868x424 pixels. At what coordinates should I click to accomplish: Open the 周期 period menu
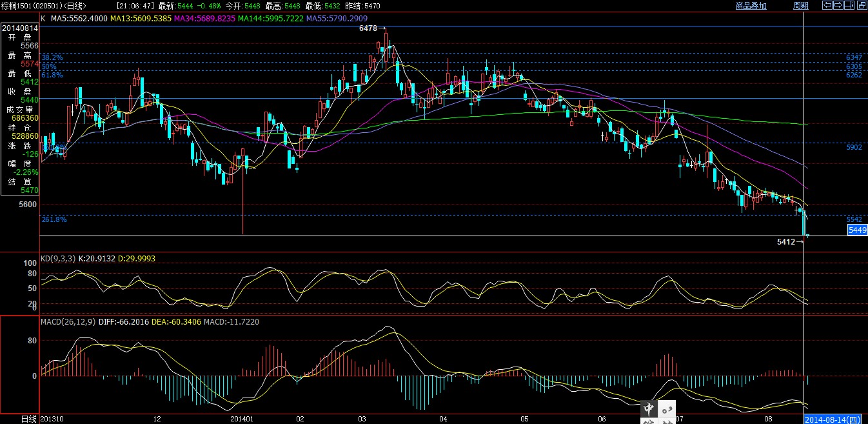tap(800, 6)
